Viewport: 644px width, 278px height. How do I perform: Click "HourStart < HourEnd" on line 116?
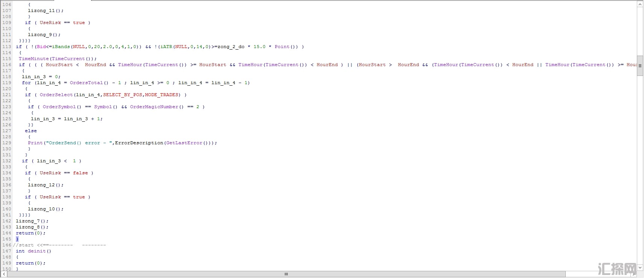pyautogui.click(x=76, y=65)
